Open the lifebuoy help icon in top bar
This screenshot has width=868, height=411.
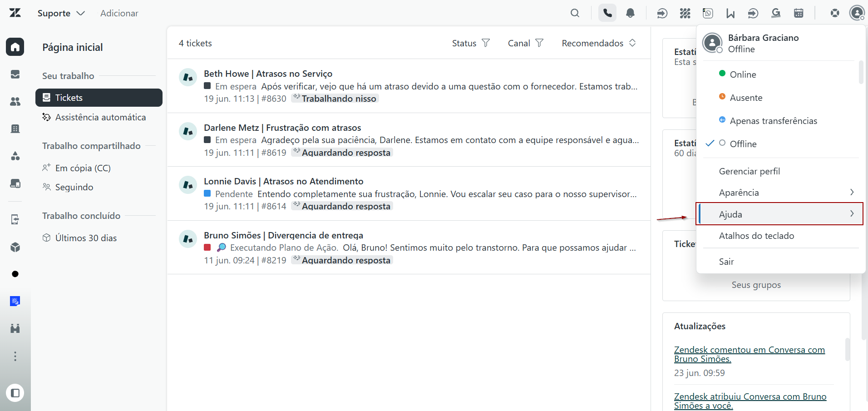click(x=835, y=13)
